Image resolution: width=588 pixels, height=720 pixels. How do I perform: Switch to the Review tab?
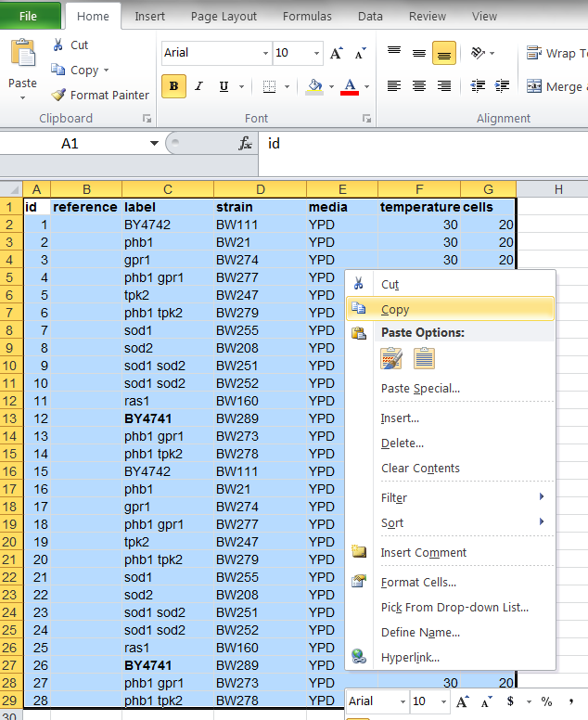click(428, 17)
